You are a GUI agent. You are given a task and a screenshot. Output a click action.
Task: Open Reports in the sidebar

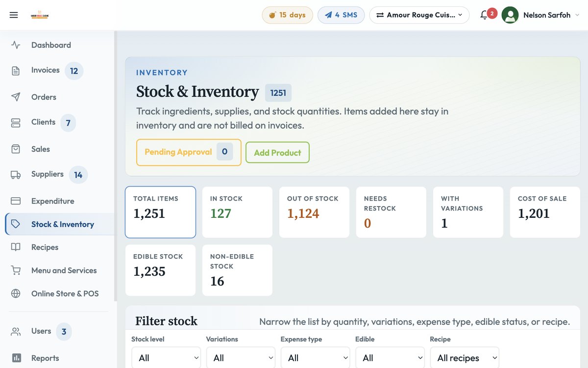(x=45, y=358)
